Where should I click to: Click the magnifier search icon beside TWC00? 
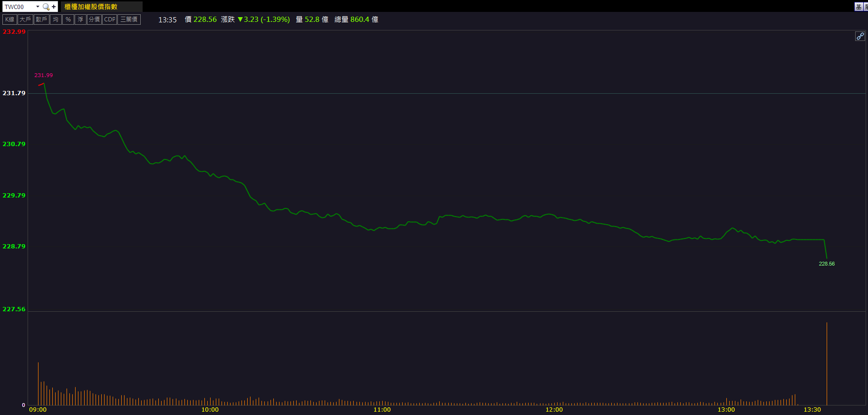[46, 7]
